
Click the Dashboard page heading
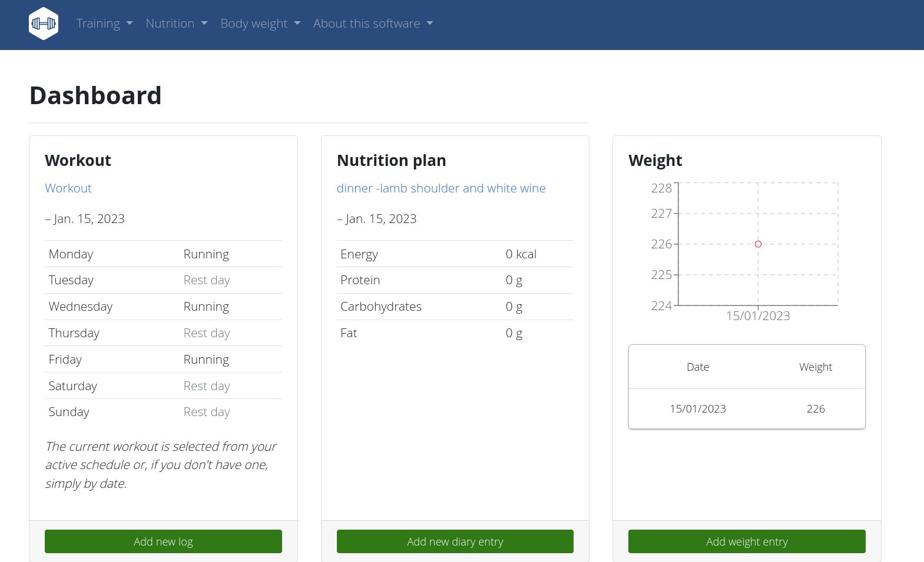(95, 96)
